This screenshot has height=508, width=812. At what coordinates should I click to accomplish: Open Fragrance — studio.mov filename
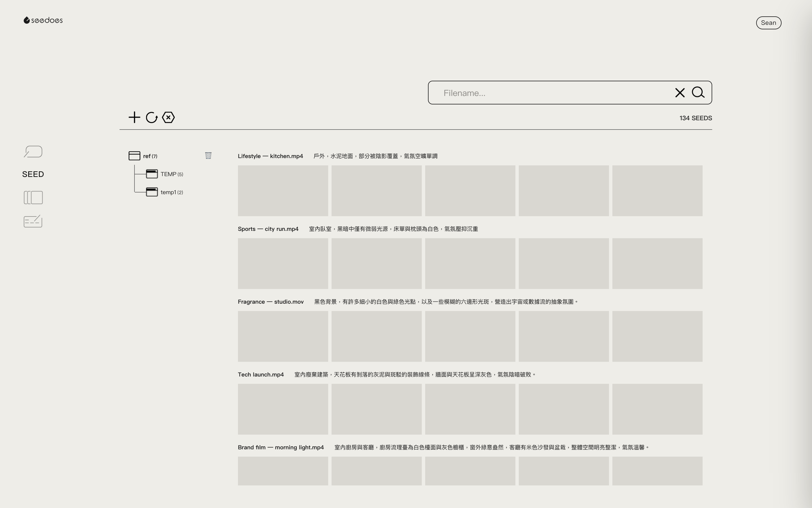coord(271,302)
